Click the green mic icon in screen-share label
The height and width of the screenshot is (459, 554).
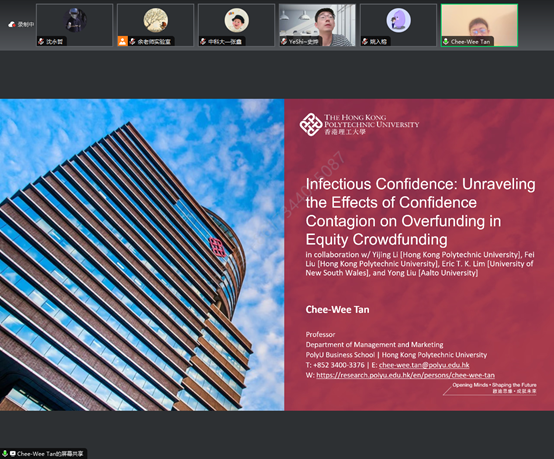coord(5,453)
